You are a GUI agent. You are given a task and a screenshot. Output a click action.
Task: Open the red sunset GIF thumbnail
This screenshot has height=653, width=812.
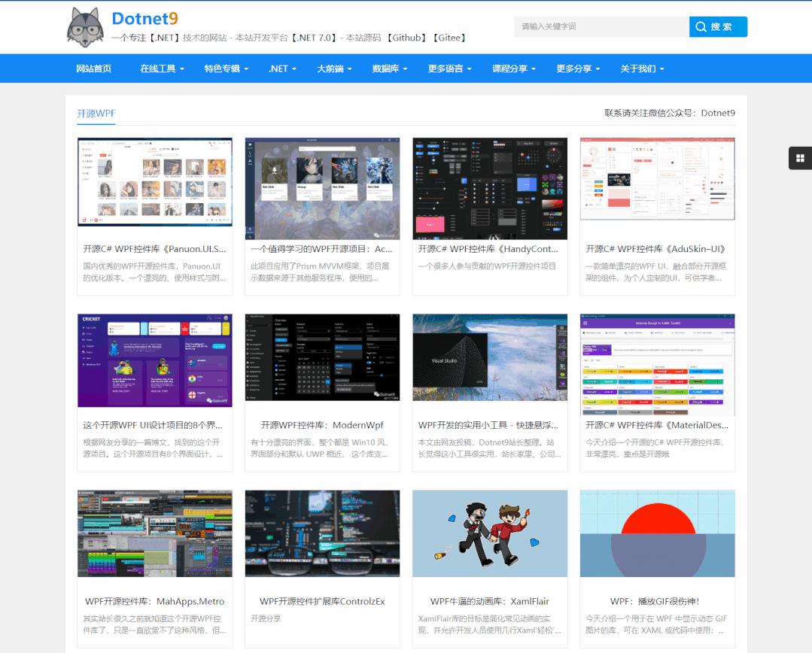pos(657,533)
